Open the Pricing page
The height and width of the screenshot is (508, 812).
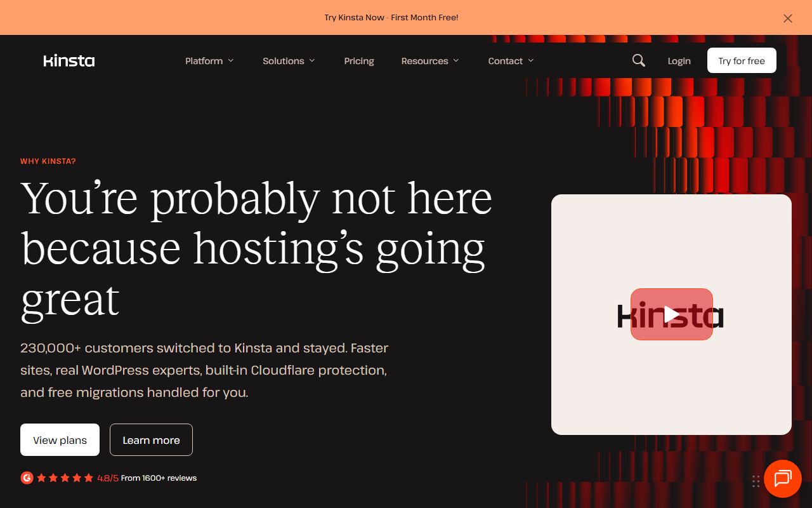point(359,61)
